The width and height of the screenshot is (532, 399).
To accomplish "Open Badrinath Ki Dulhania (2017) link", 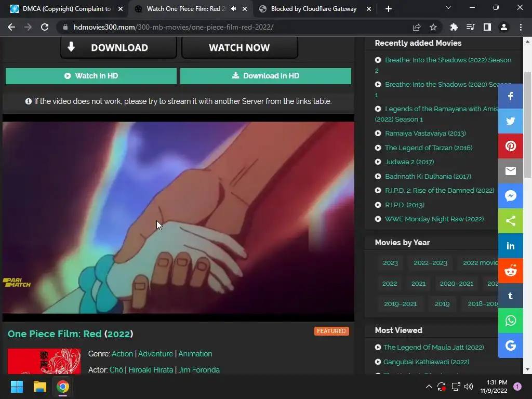I will point(428,176).
